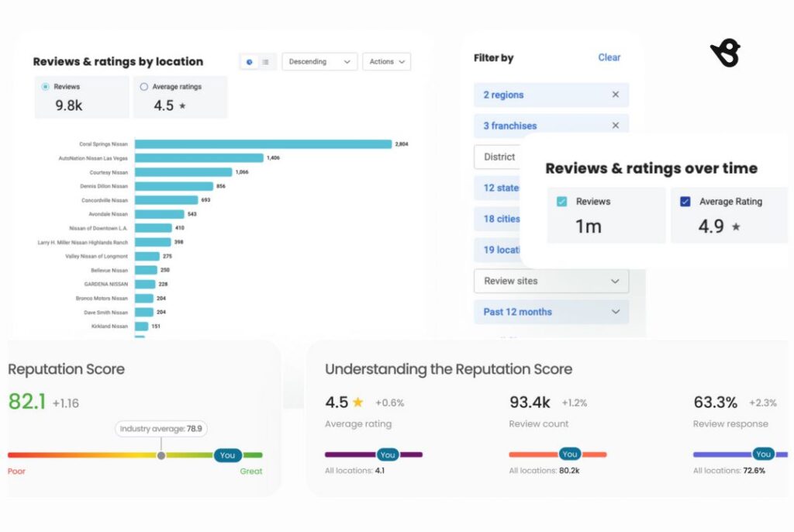Open the Descending sort dropdown
This screenshot has width=794, height=532.
click(x=319, y=61)
